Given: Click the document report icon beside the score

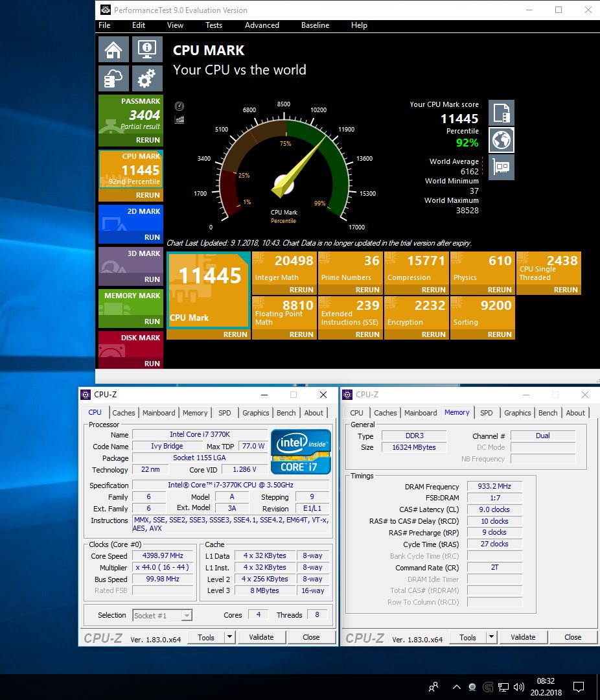Looking at the screenshot, I should [502, 113].
